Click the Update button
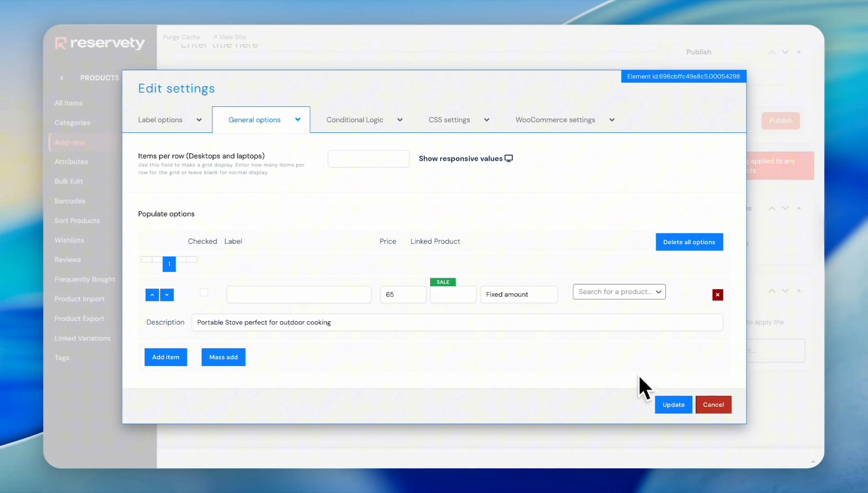This screenshot has width=868, height=493. coord(673,404)
